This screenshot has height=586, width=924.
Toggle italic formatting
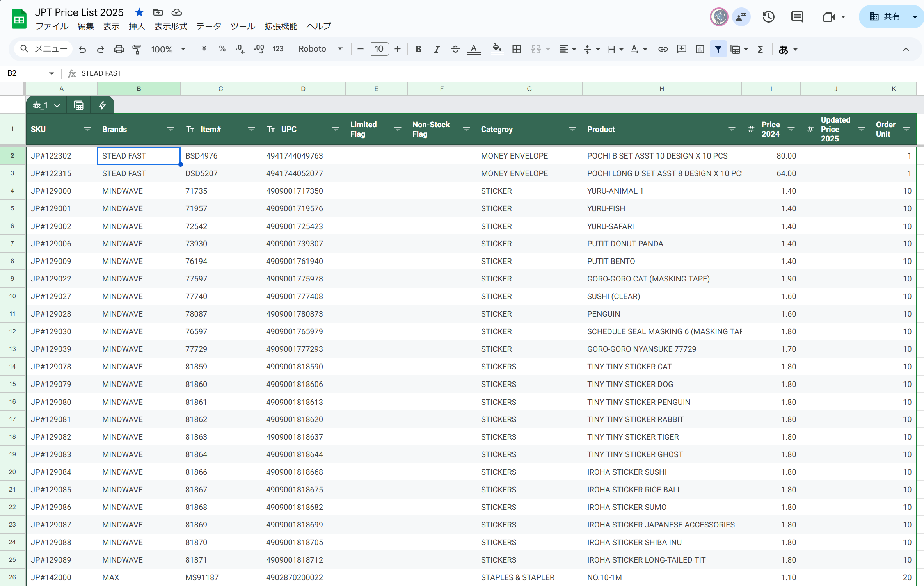coord(437,49)
